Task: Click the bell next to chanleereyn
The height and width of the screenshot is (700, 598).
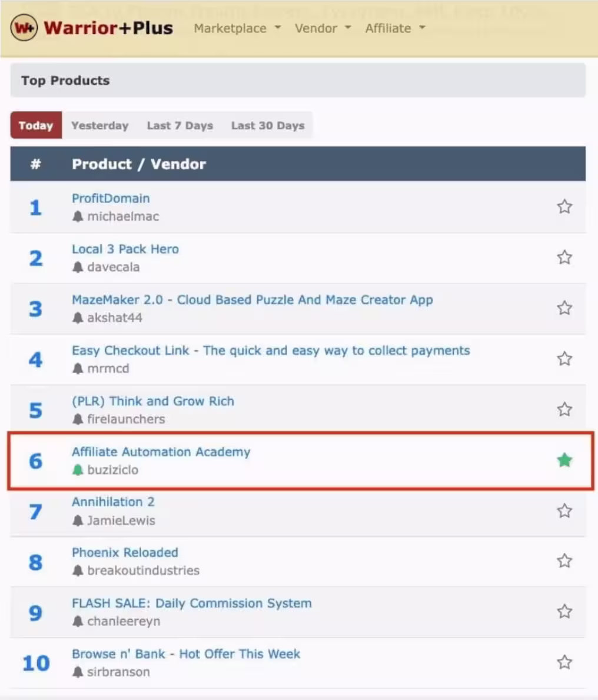Action: (x=78, y=621)
